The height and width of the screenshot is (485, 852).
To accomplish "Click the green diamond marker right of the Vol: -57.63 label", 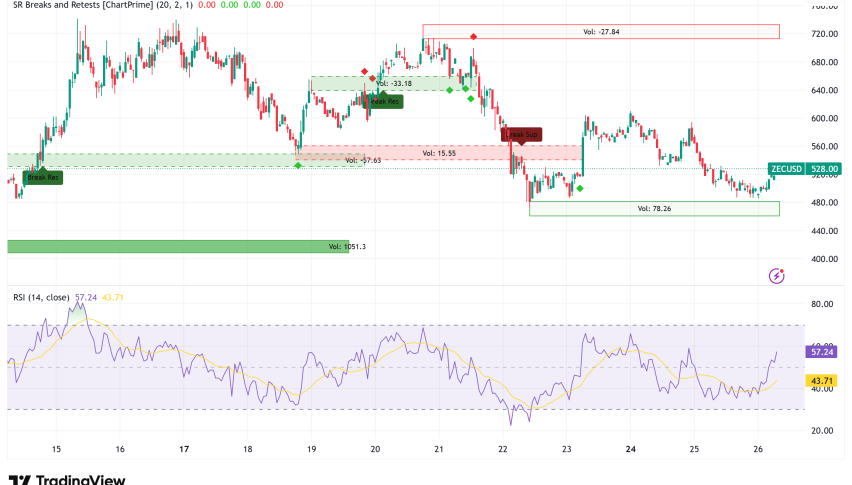I will [x=579, y=187].
